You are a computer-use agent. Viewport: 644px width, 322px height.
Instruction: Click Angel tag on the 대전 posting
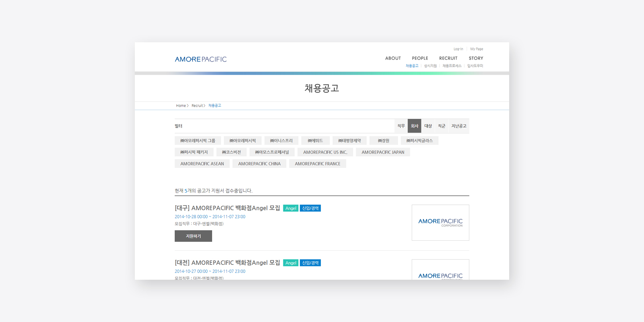(x=291, y=263)
